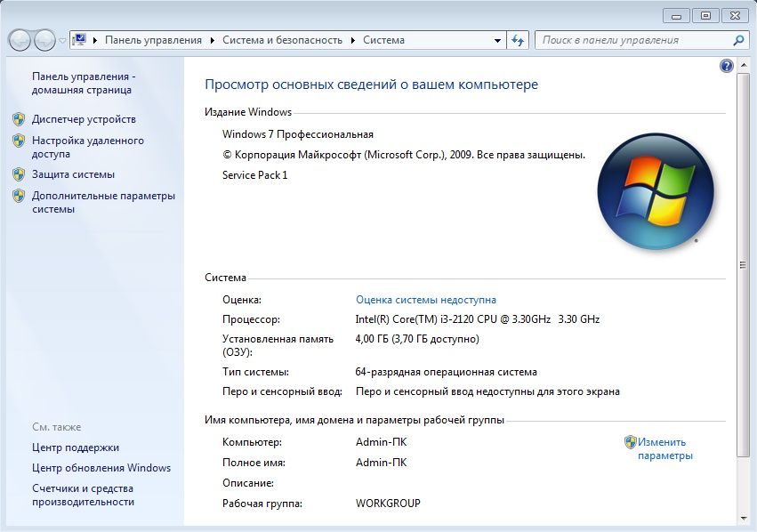Image resolution: width=757 pixels, height=532 pixels.
Task: Minimize the Система window
Action: pyautogui.click(x=676, y=16)
